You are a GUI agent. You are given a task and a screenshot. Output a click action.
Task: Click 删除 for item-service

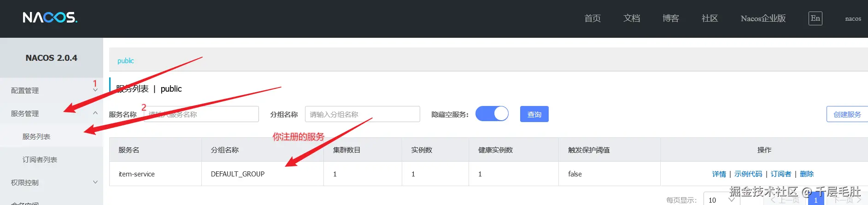[x=807, y=174]
